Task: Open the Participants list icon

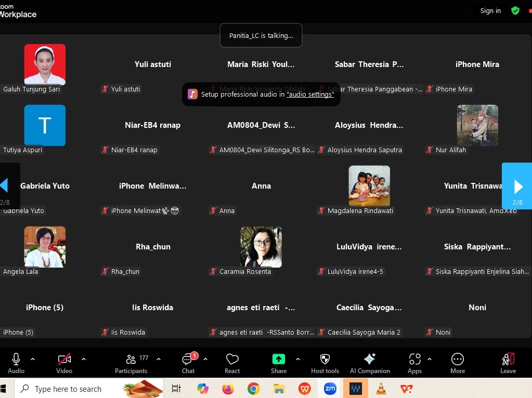Action: (131, 360)
